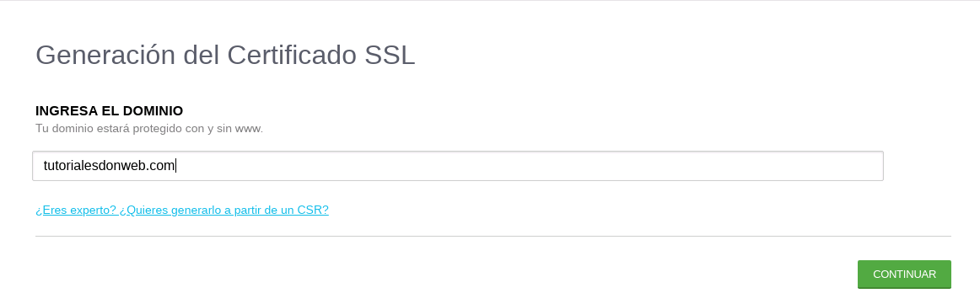
Task: Place cursor after .com in domain field
Action: click(176, 165)
